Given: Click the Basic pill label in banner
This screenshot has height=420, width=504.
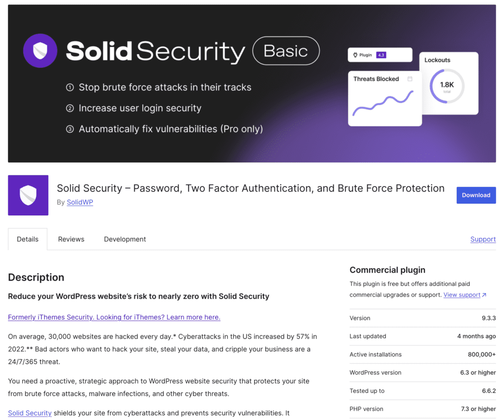Looking at the screenshot, I should pyautogui.click(x=286, y=51).
